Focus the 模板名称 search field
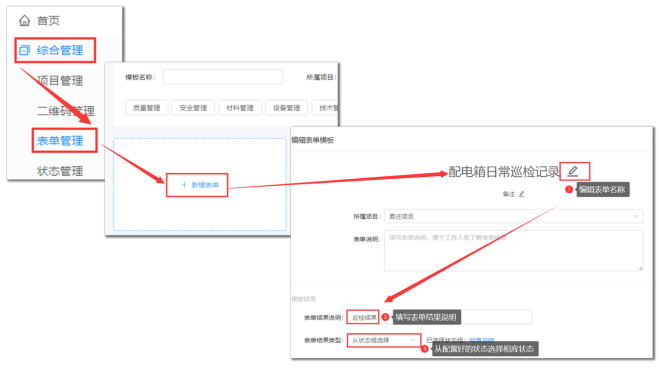The height and width of the screenshot is (369, 660). tap(223, 77)
